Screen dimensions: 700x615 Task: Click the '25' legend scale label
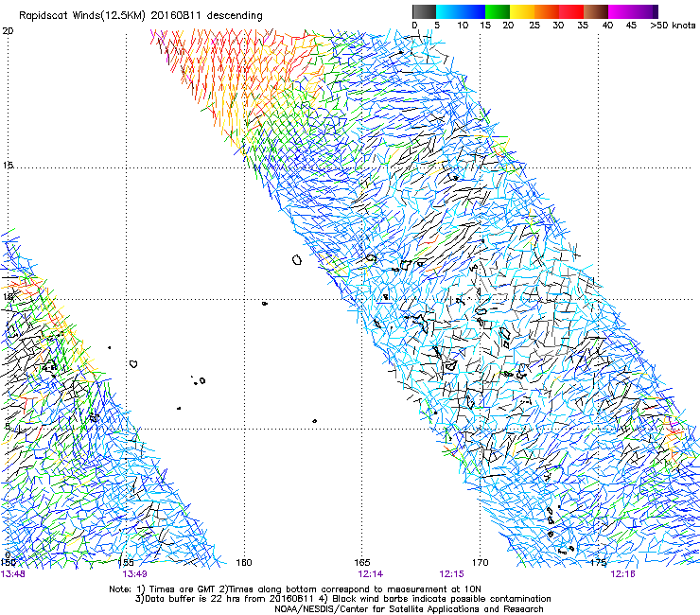(x=534, y=26)
